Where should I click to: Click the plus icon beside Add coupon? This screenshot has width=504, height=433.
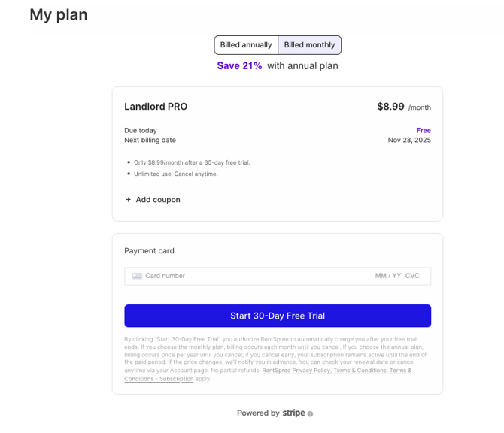(x=128, y=200)
